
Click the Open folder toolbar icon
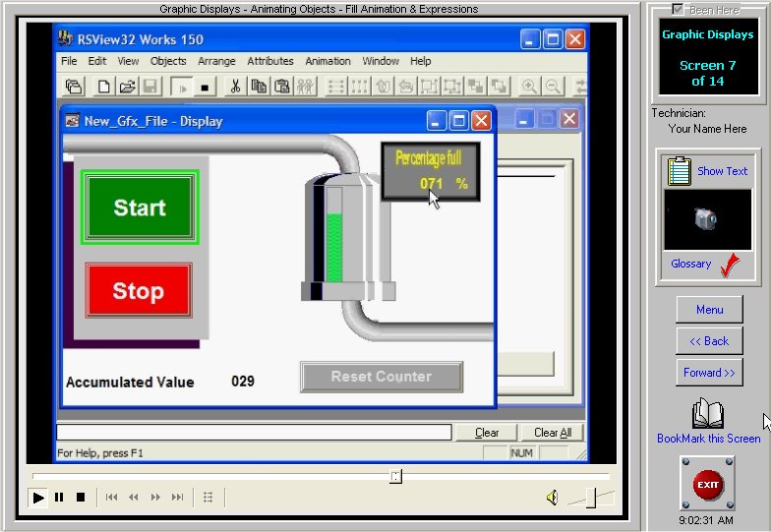click(128, 87)
